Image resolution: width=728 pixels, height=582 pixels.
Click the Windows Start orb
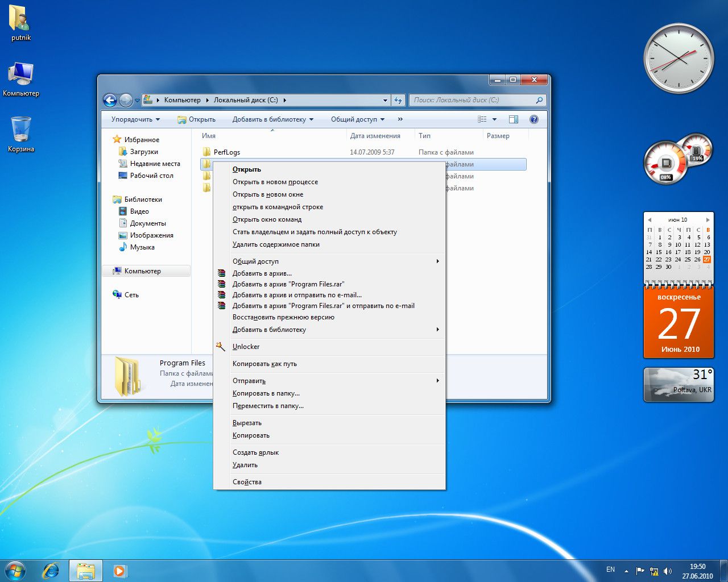pyautogui.click(x=15, y=570)
